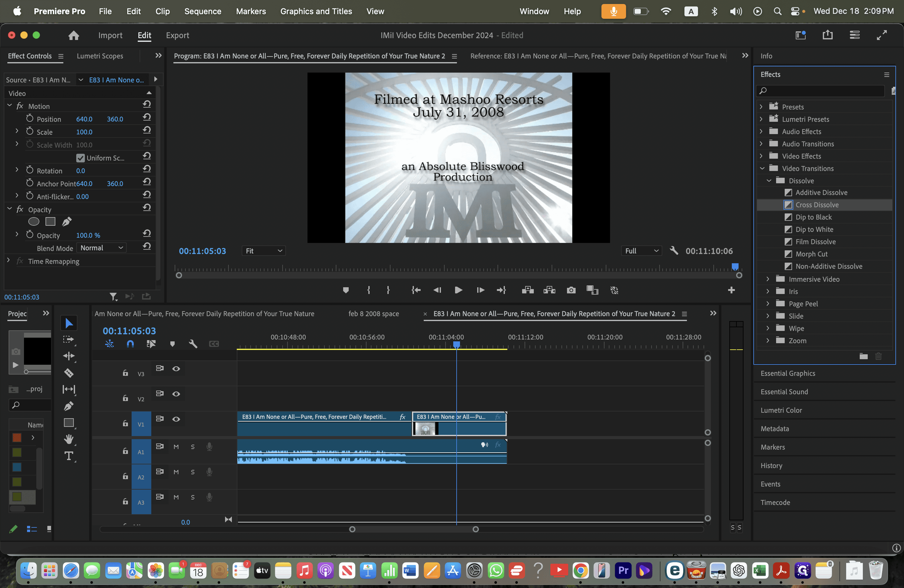
Task: Open Google Chrome from the Dock
Action: 581,571
